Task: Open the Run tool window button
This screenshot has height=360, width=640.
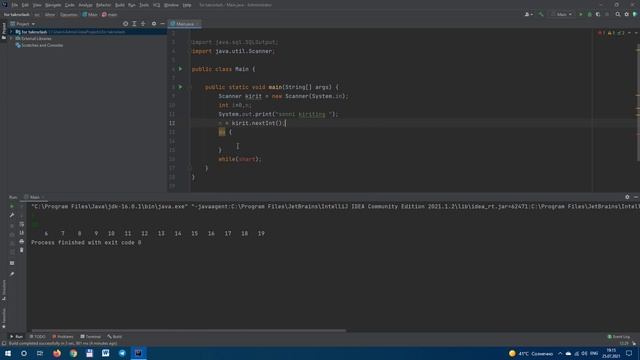Action: (x=16, y=337)
